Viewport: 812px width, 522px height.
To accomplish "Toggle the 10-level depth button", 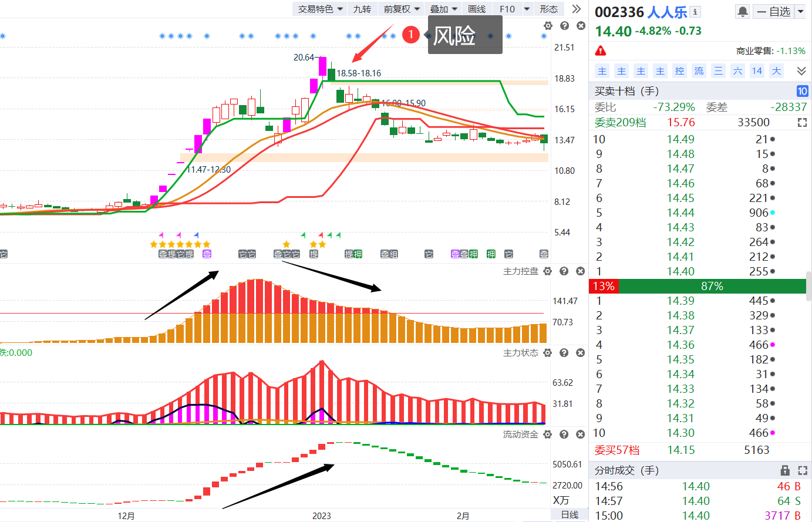I will (x=802, y=91).
